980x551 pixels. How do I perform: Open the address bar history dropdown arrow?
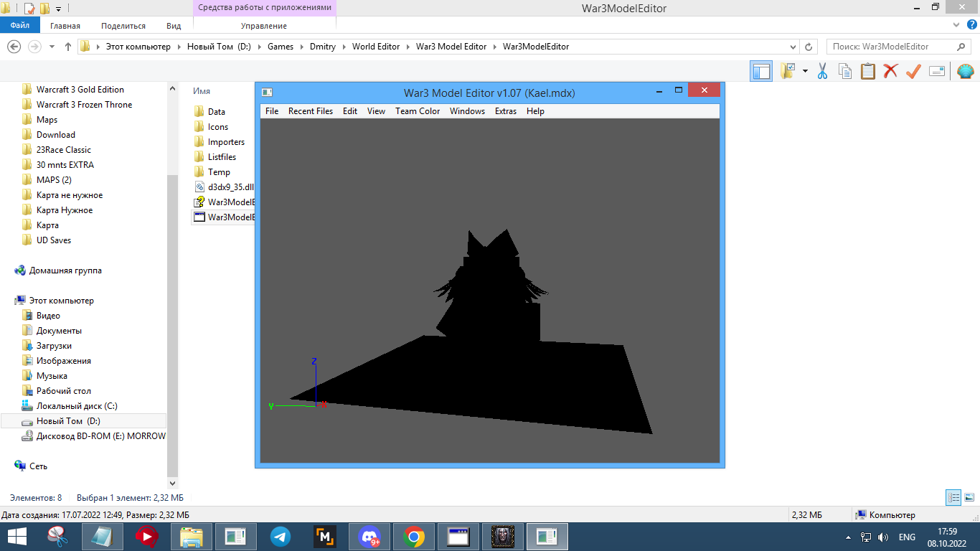pyautogui.click(x=793, y=47)
